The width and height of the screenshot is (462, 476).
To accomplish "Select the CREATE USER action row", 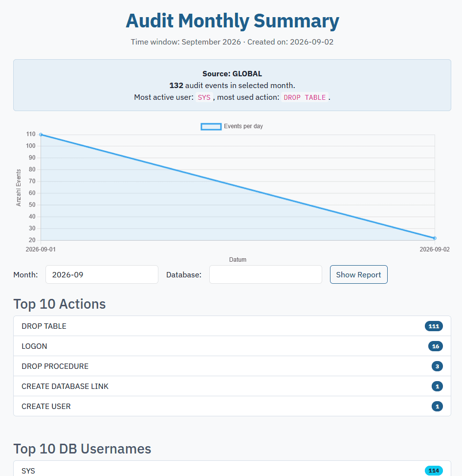I will 232,406.
